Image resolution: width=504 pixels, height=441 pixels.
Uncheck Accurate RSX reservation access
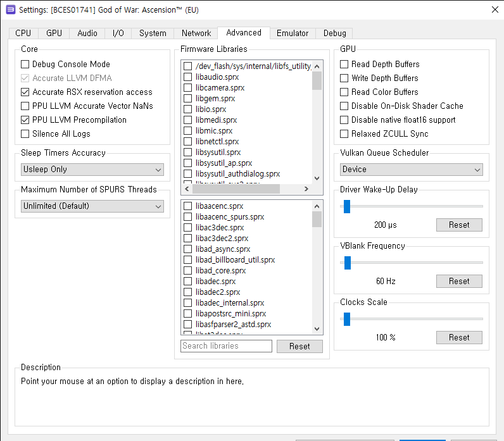[25, 92]
